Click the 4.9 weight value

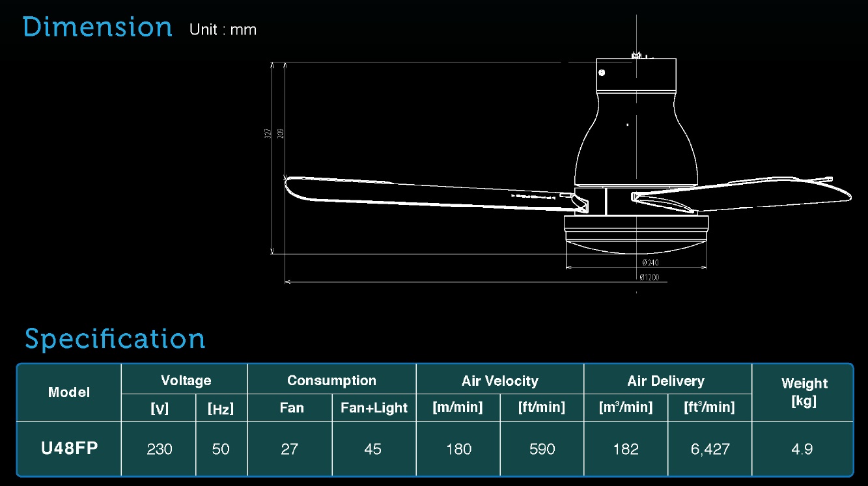click(802, 449)
